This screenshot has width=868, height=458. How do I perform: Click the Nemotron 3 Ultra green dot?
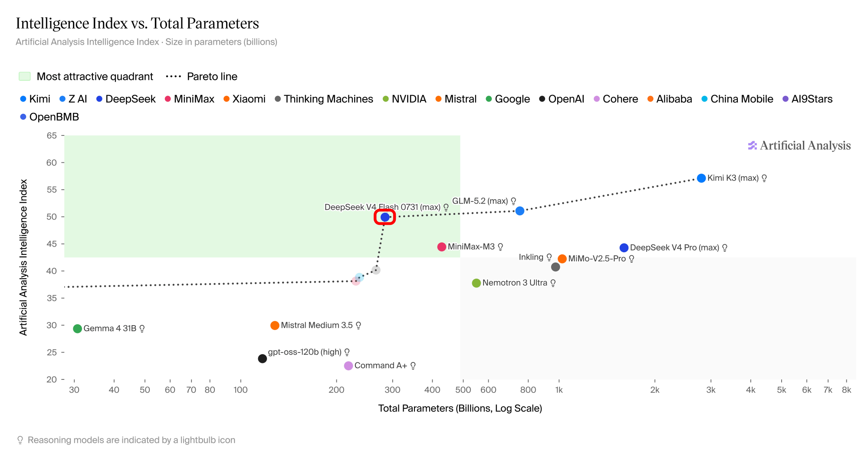click(476, 283)
